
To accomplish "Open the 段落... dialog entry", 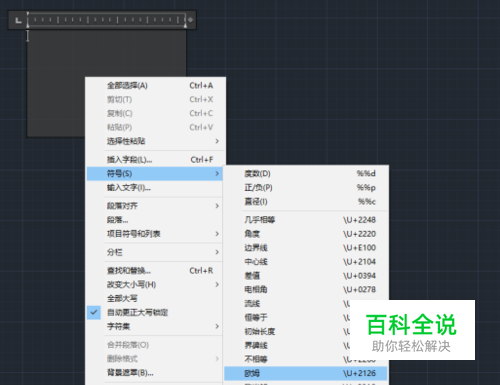I will pyautogui.click(x=155, y=220).
